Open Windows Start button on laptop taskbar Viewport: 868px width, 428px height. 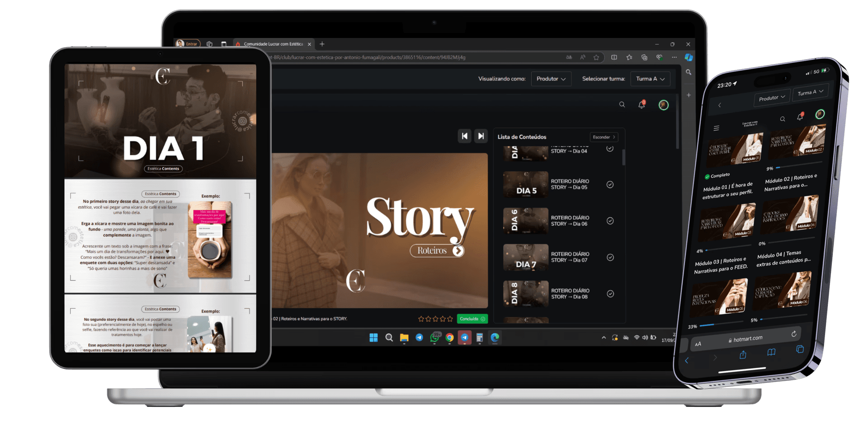tap(373, 338)
